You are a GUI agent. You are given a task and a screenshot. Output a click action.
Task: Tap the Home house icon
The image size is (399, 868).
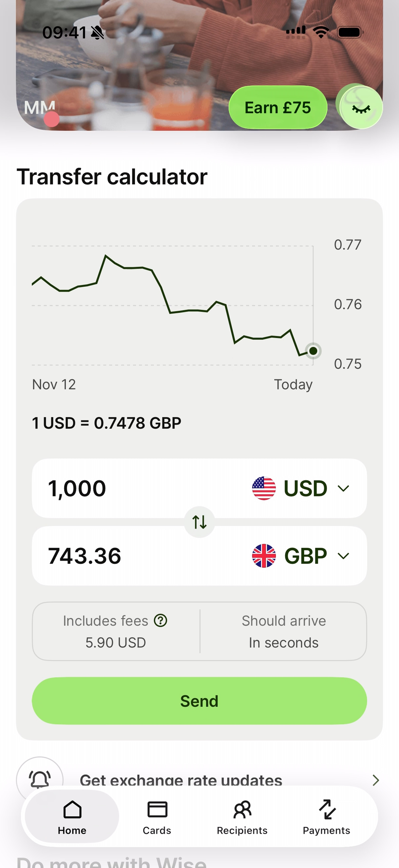pos(72,810)
